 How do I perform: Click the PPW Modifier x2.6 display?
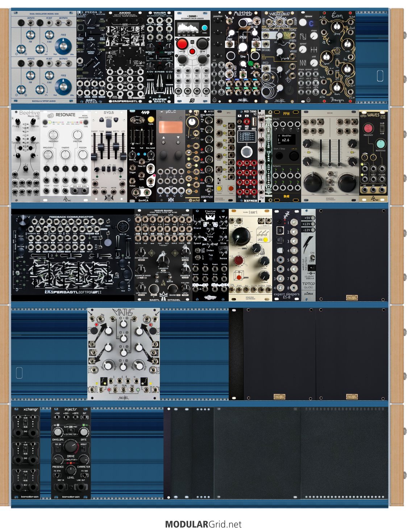click(x=287, y=139)
